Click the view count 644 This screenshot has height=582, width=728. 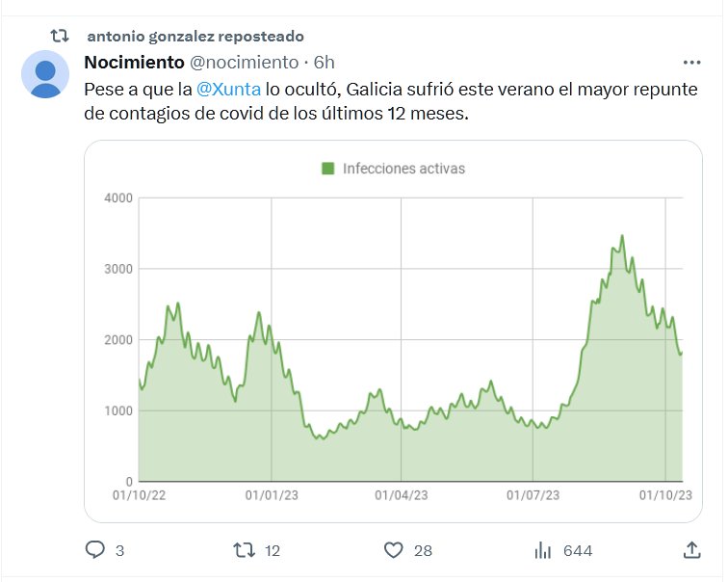tap(578, 551)
